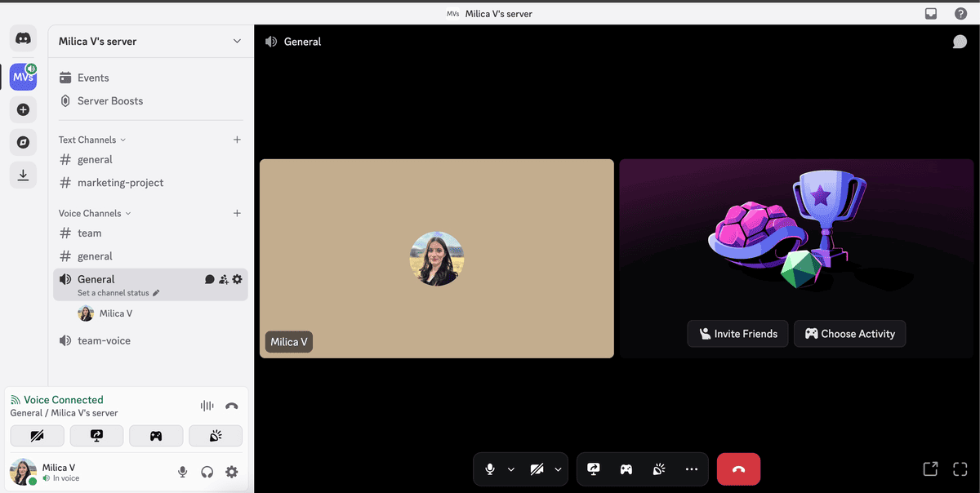This screenshot has height=493, width=980.
Task: Click Voice Connected status label
Action: [x=64, y=400]
